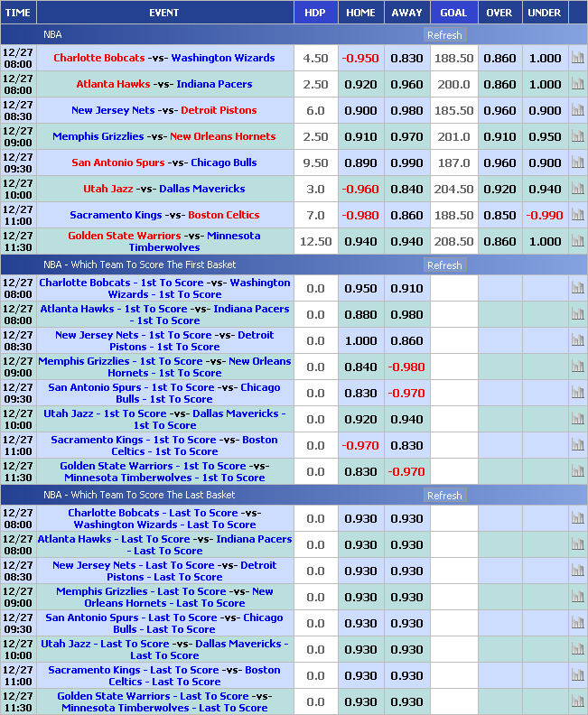588x715 pixels.
Task: Pick under odds -0.990 for Kings vs Celtics
Action: coord(545,215)
